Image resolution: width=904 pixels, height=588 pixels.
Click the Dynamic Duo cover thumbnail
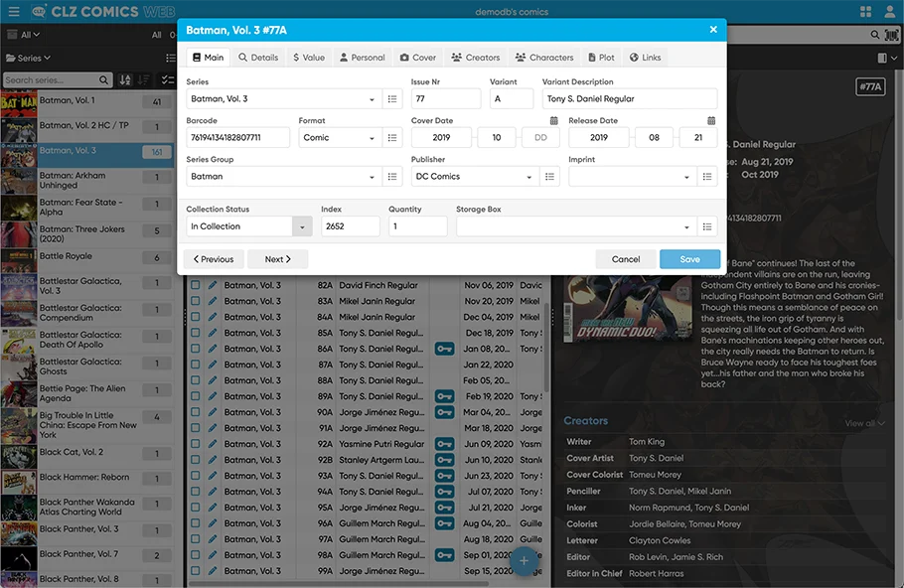point(627,310)
